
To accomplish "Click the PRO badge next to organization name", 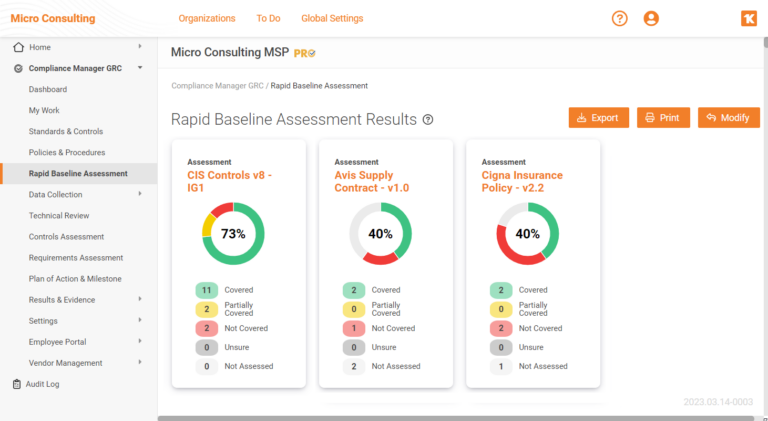I will [x=305, y=52].
